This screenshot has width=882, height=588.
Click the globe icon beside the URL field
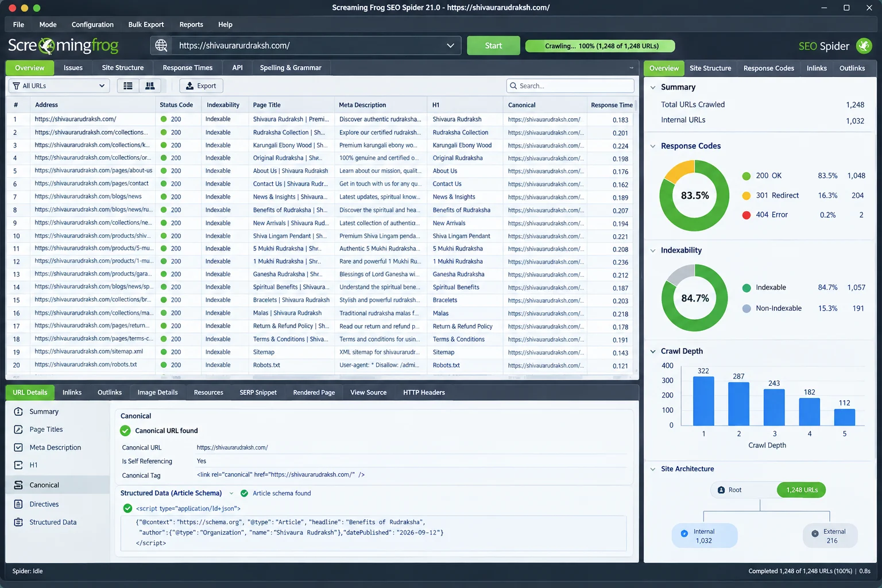[x=161, y=45]
